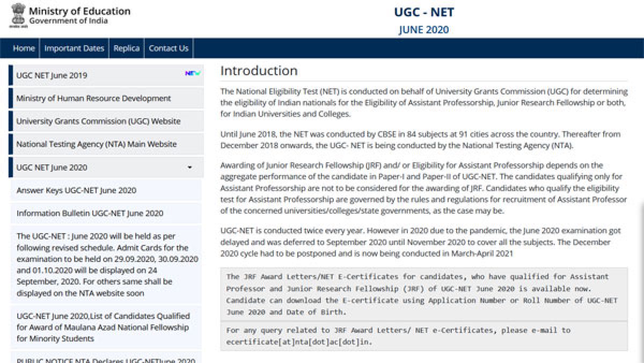Open Maulana Azad National Fellowship qualified list
Viewport: 644px width, 363px height.
click(102, 327)
